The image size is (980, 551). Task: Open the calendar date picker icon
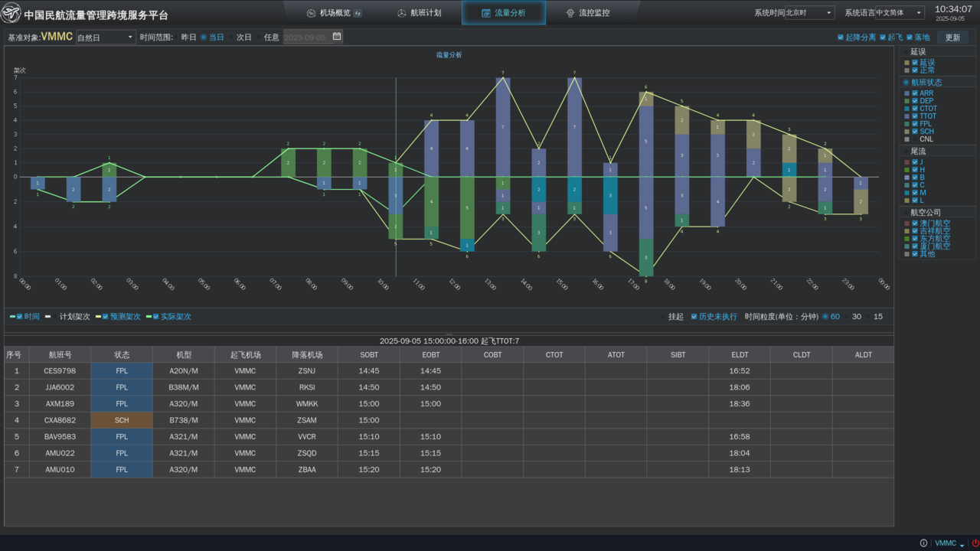point(337,37)
